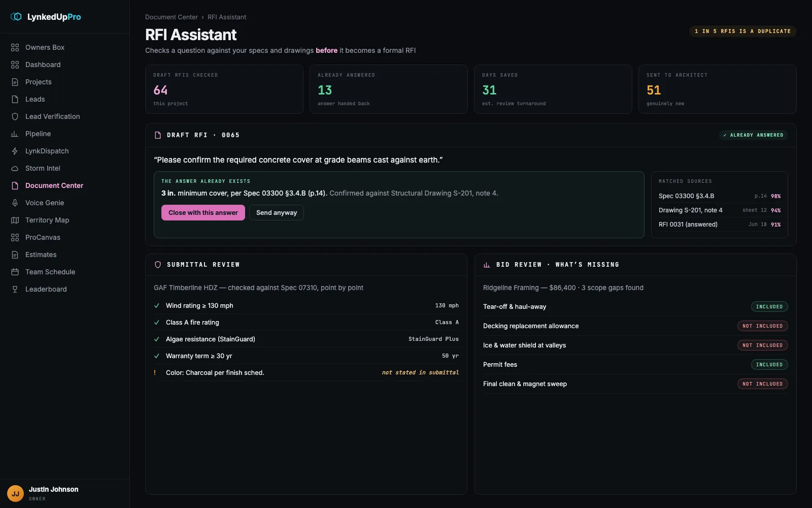The image size is (812, 508).
Task: Click the Leaderboard trophy icon
Action: tap(15, 289)
